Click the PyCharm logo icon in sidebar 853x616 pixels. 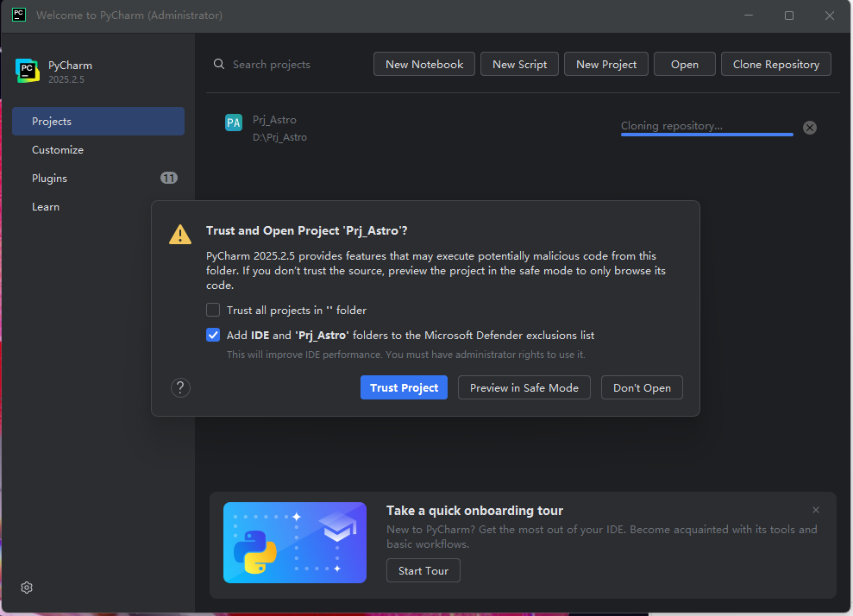point(28,71)
